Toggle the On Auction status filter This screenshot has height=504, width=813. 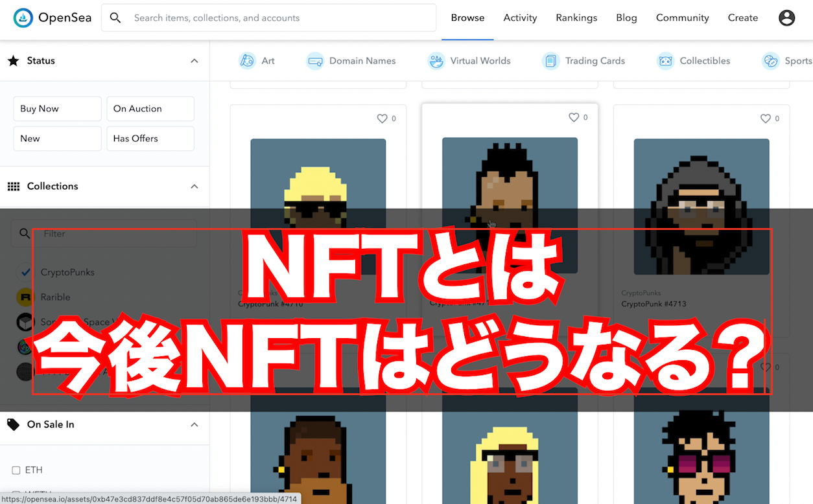(150, 109)
